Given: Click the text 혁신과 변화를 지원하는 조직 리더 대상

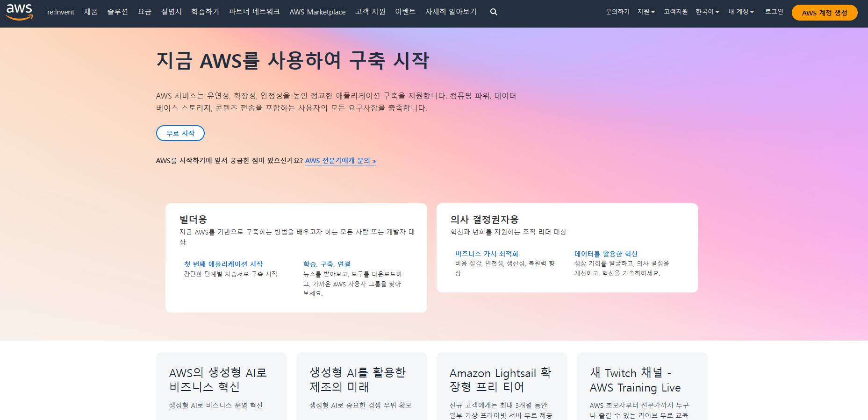Looking at the screenshot, I should click(x=508, y=232).
